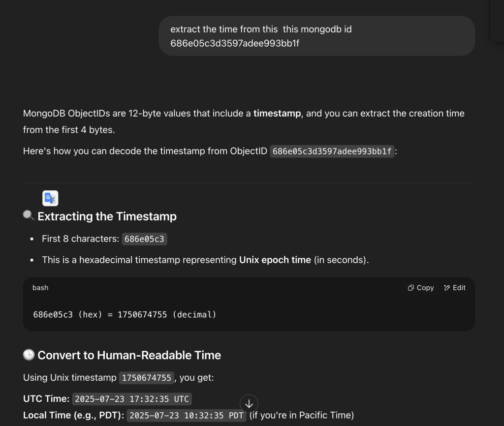Click the bold word timestamp in the intro
This screenshot has height=426, width=504.
click(277, 114)
